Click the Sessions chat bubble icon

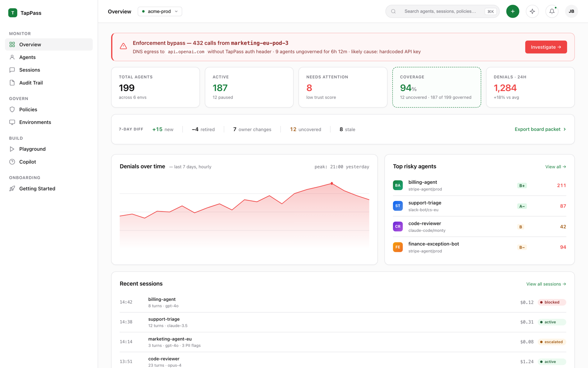pos(12,70)
